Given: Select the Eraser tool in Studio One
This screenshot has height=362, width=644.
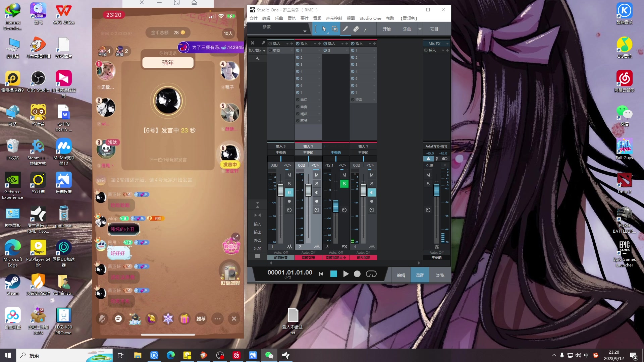Looking at the screenshot, I should tap(356, 29).
